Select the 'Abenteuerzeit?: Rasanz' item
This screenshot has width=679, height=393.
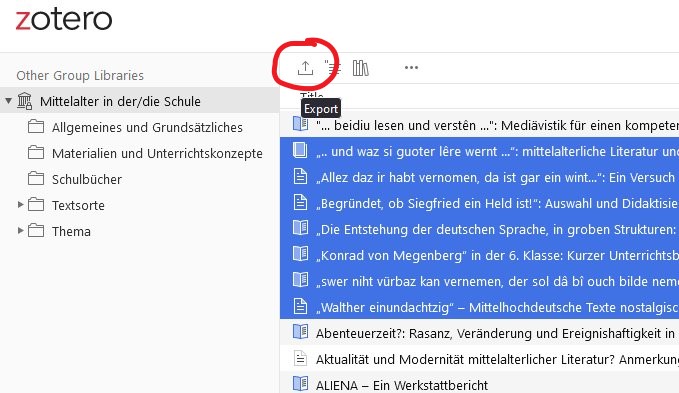[479, 332]
